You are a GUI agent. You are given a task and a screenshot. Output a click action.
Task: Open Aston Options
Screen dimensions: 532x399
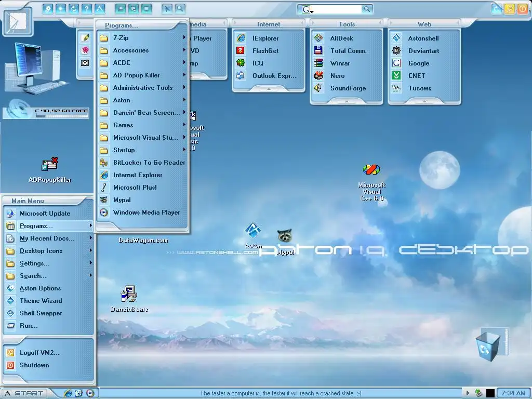pyautogui.click(x=48, y=288)
